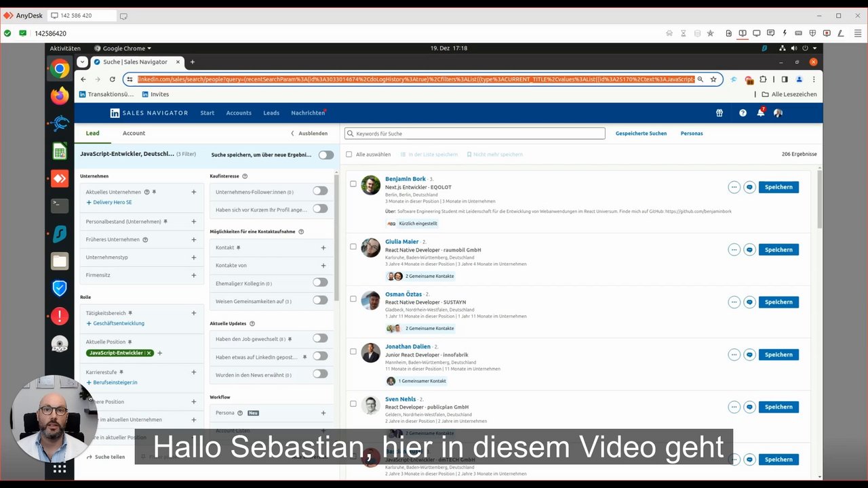Open the terminal icon in the dock
The width and height of the screenshot is (868, 488).
(x=60, y=205)
